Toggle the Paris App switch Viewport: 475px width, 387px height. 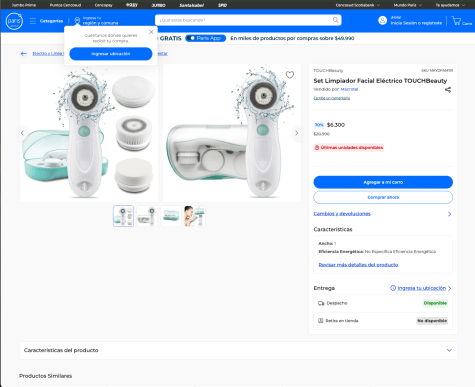(190, 38)
